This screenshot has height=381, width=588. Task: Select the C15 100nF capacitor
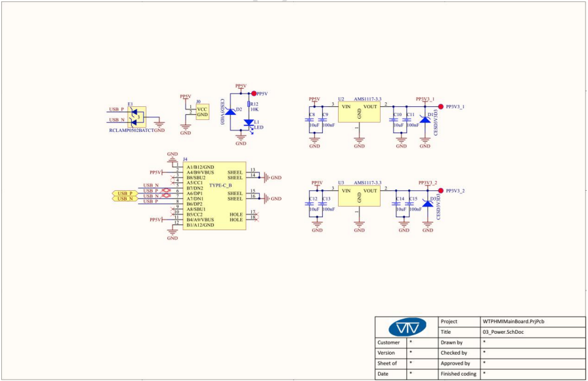tap(409, 204)
